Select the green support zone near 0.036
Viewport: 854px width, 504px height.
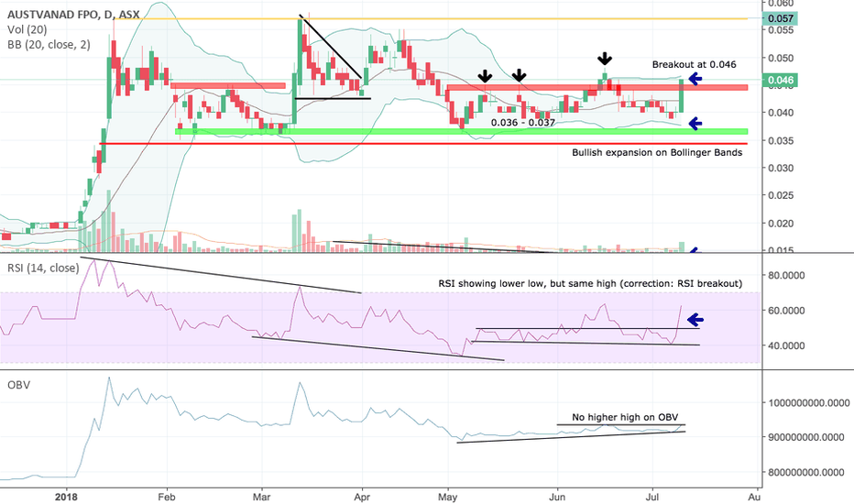[x=461, y=131]
